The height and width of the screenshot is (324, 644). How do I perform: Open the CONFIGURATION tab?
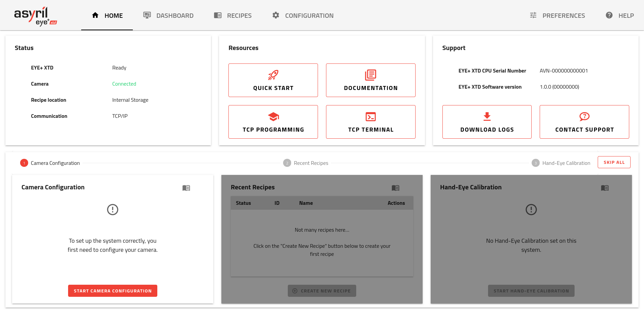pos(303,15)
